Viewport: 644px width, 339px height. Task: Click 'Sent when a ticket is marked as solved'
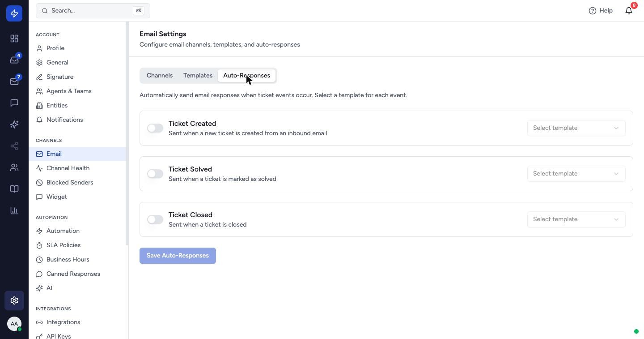pos(222,179)
